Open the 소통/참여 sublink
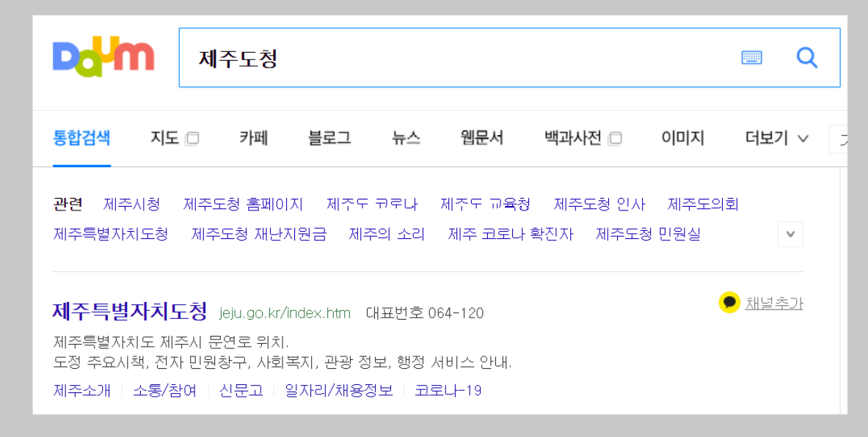868x437 pixels. tap(164, 390)
